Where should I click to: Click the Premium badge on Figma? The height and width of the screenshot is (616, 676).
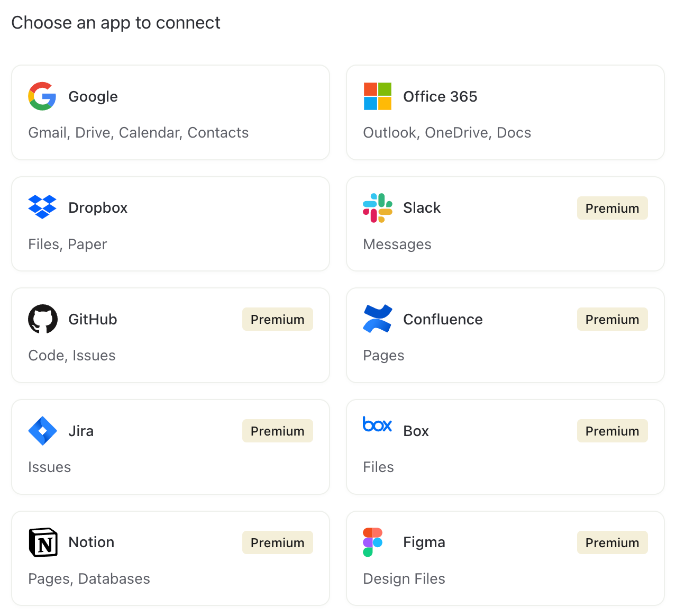point(612,542)
